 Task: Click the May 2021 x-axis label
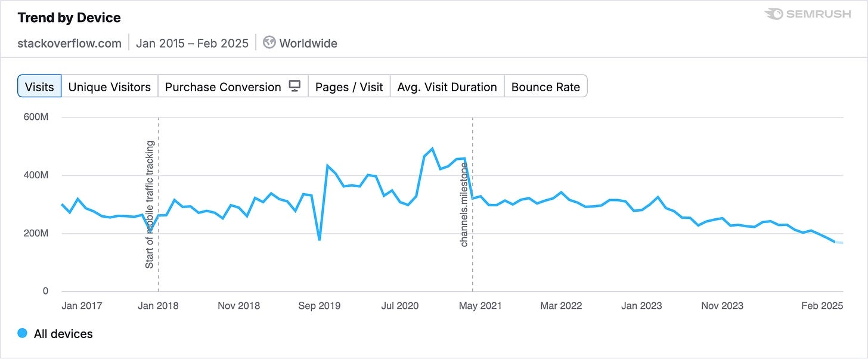(480, 306)
